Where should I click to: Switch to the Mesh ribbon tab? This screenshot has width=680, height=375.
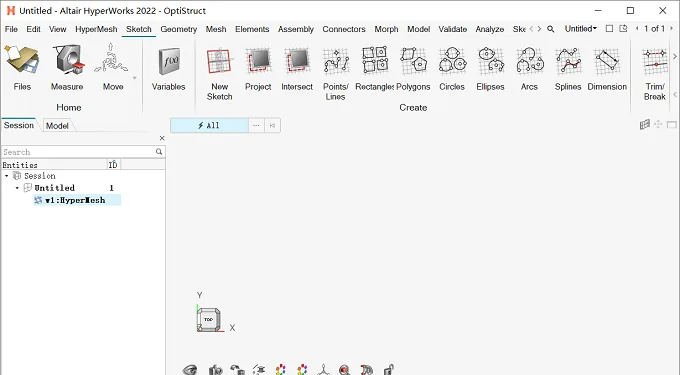[216, 29]
